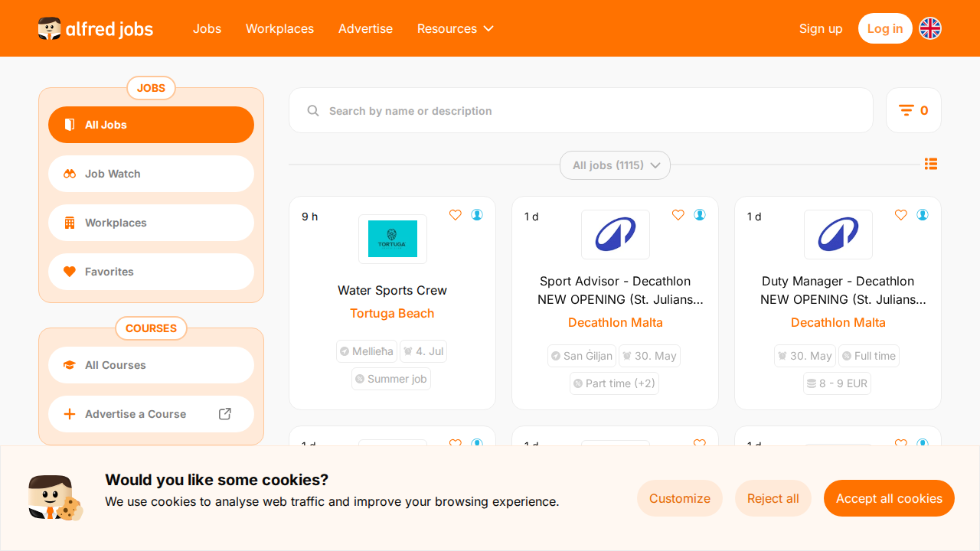
Task: Open Advertise in top navigation
Action: tap(365, 28)
